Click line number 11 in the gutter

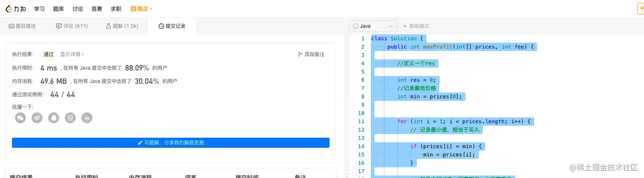361,121
